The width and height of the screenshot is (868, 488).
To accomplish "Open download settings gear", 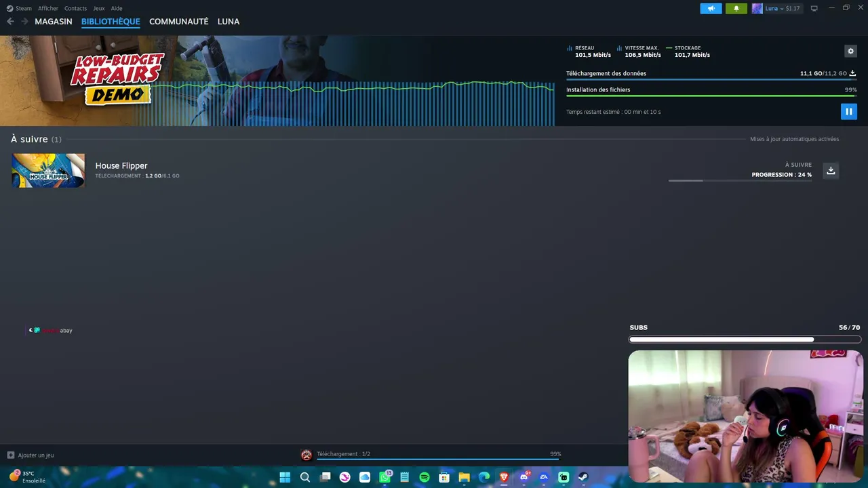I will click(850, 51).
